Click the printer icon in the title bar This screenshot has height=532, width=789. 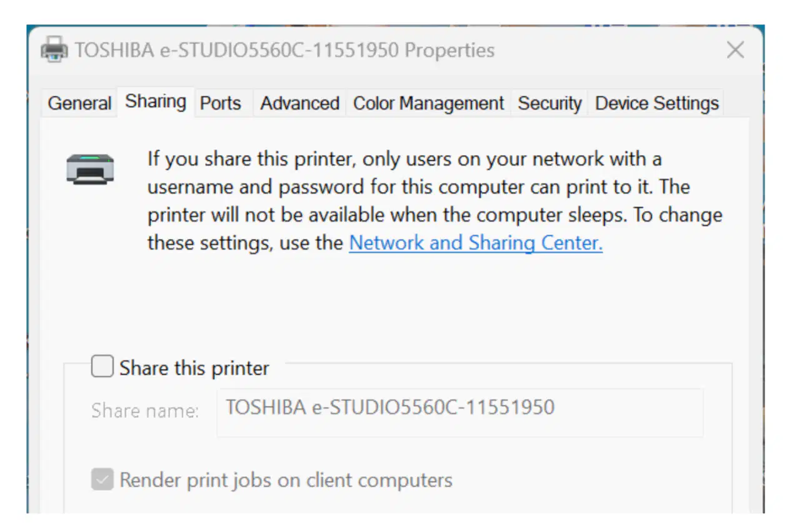pos(54,50)
